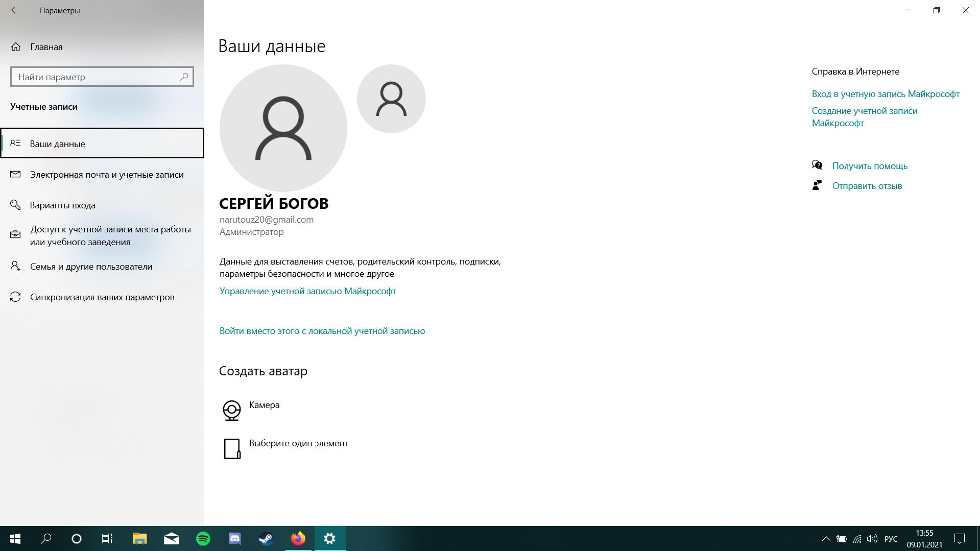
Task: Open Task View
Action: [107, 539]
